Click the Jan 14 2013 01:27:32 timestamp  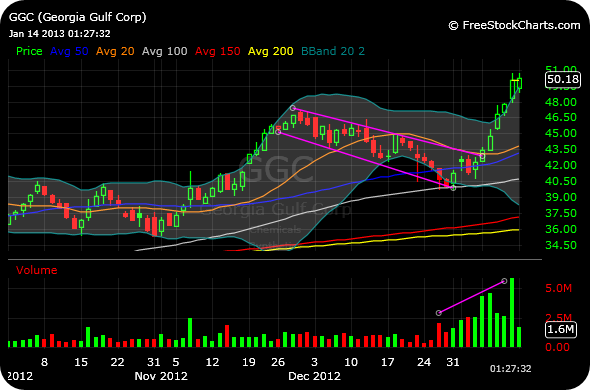(x=59, y=34)
